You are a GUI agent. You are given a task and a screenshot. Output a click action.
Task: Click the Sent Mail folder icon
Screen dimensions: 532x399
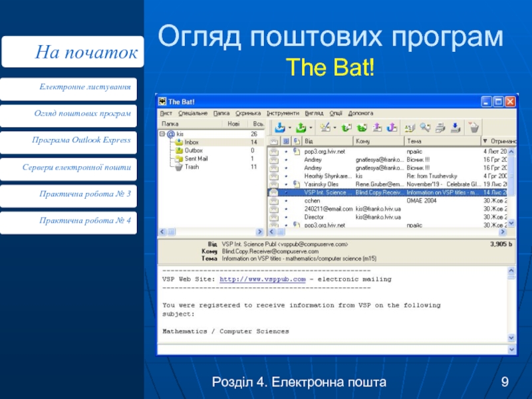click(179, 158)
